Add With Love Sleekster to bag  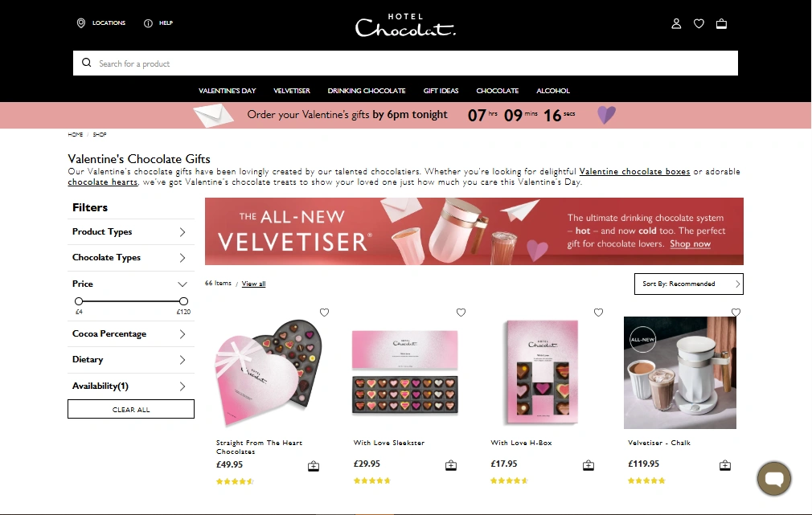pyautogui.click(x=451, y=465)
